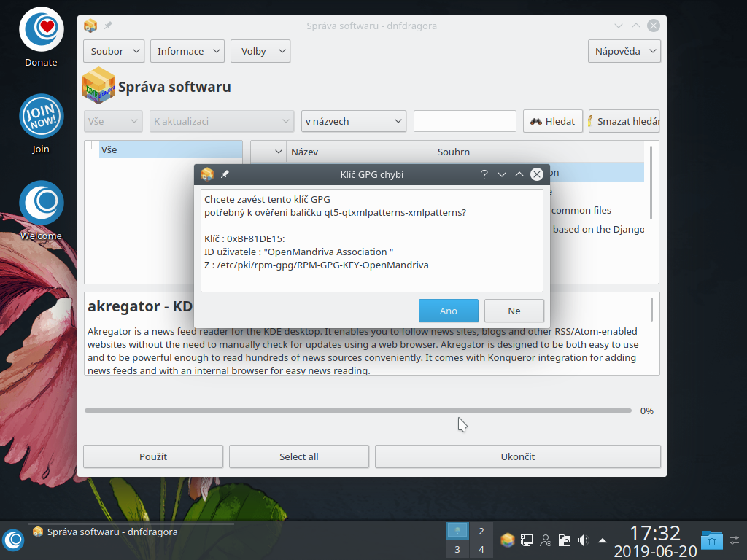The height and width of the screenshot is (560, 747).
Task: Open the Welcome app from the desktop sidebar
Action: tap(41, 203)
